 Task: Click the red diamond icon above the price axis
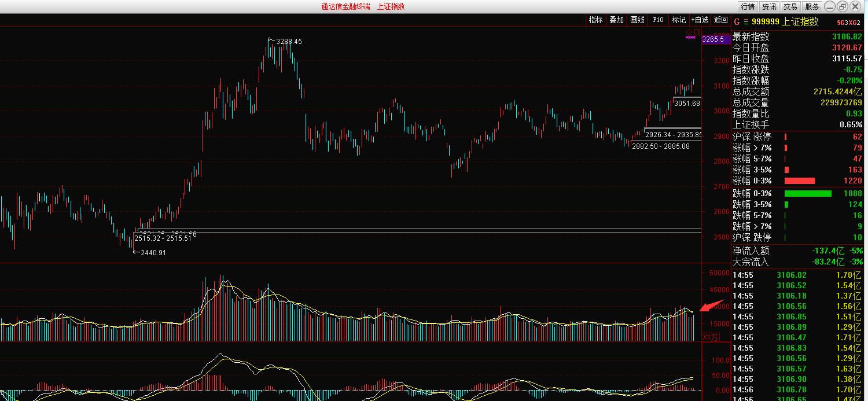[x=689, y=32]
